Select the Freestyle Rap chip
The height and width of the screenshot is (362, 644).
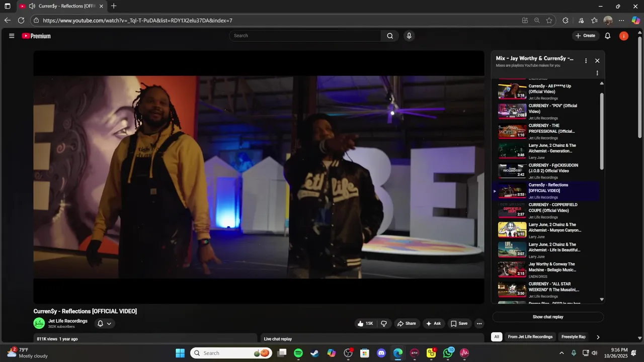click(574, 337)
